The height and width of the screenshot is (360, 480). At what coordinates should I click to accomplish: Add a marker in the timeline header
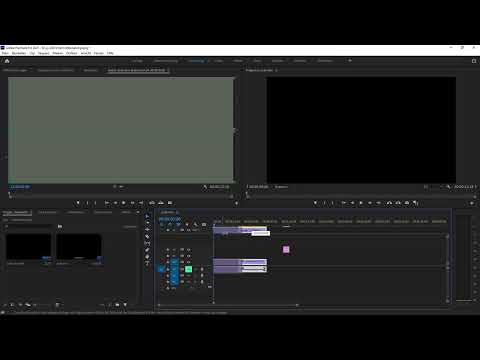tap(187, 224)
